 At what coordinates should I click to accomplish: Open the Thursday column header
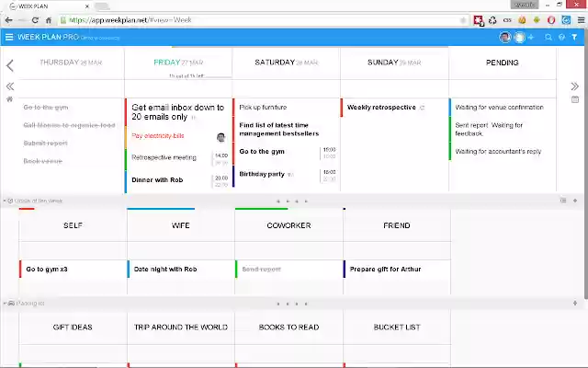pos(71,63)
